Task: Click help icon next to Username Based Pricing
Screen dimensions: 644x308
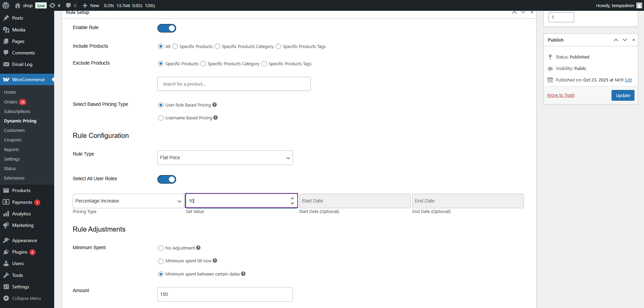Action: 216,118
